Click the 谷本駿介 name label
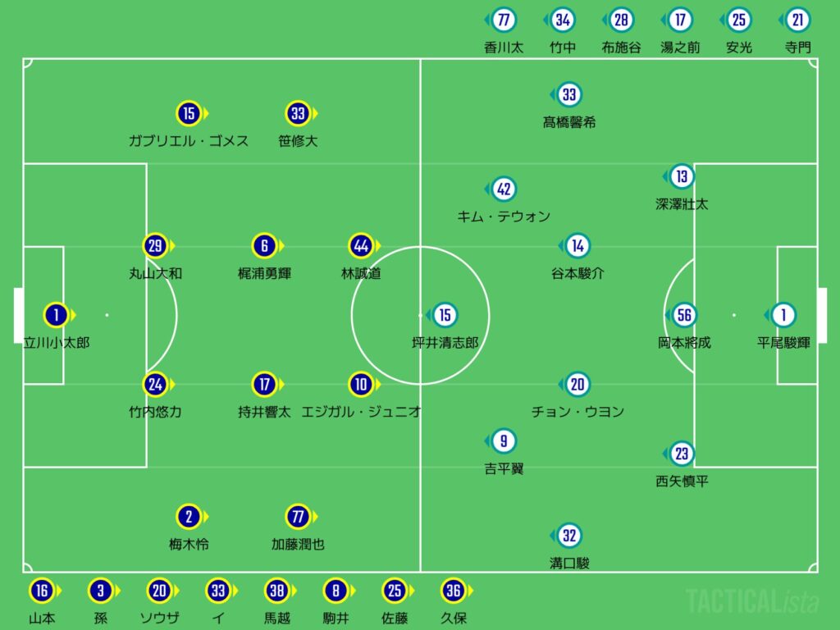The height and width of the screenshot is (630, 840). tap(577, 273)
